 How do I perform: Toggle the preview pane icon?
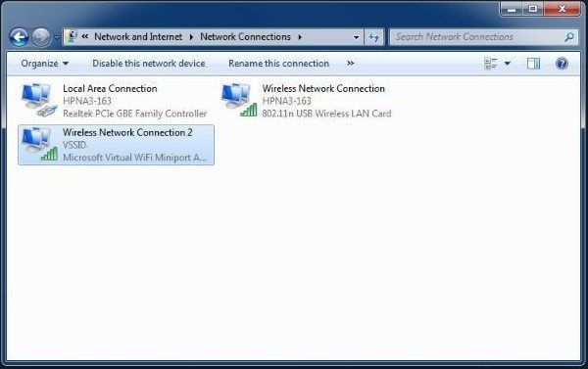click(533, 64)
